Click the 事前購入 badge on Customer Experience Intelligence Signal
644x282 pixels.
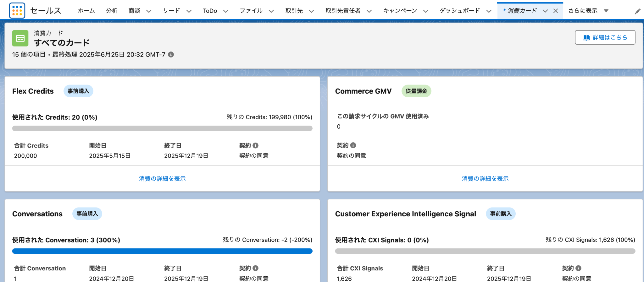point(501,214)
